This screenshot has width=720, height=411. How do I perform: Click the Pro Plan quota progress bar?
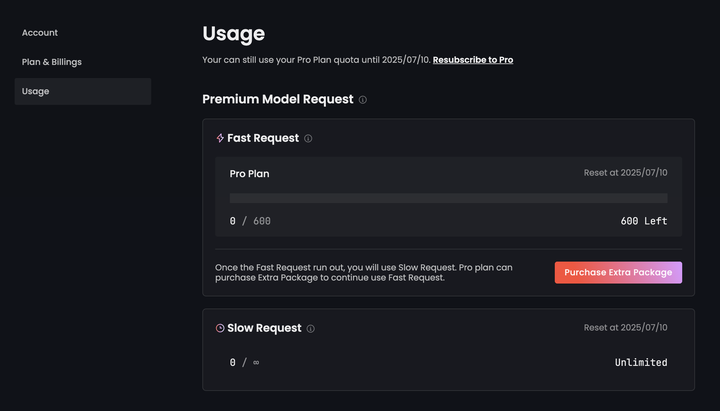click(448, 198)
